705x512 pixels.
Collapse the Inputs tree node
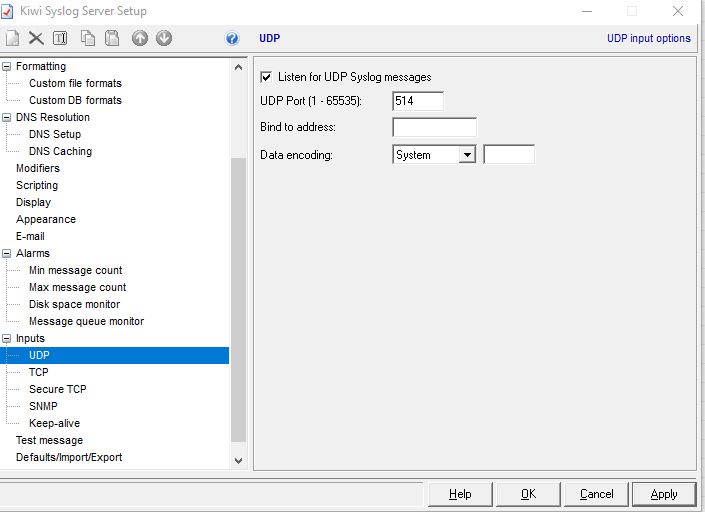[7, 339]
